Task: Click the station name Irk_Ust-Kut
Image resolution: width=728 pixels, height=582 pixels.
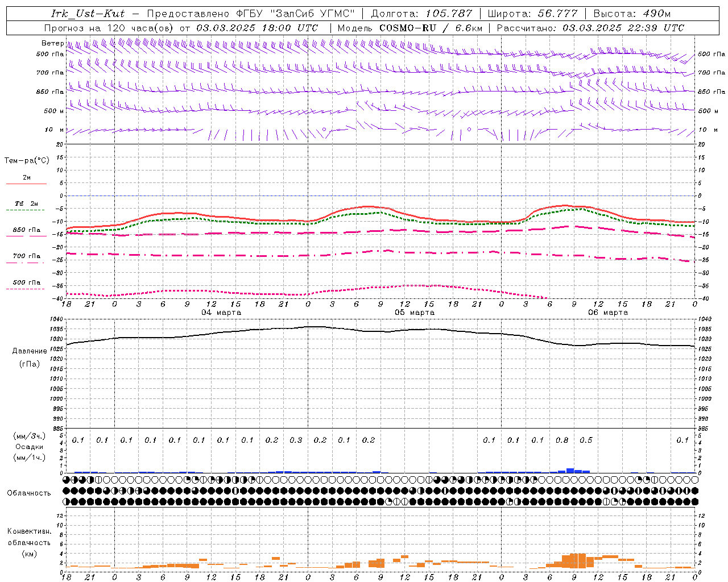Action: coord(88,14)
